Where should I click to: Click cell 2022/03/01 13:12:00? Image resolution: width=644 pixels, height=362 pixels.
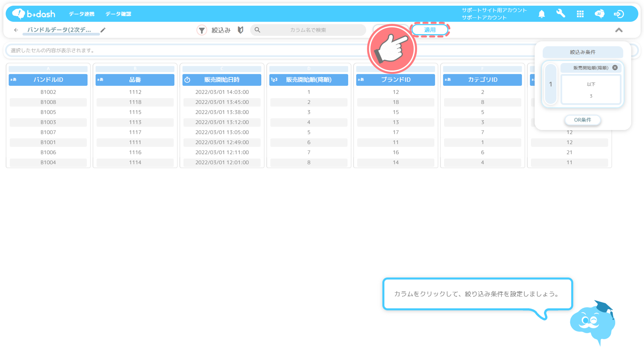[x=222, y=122]
